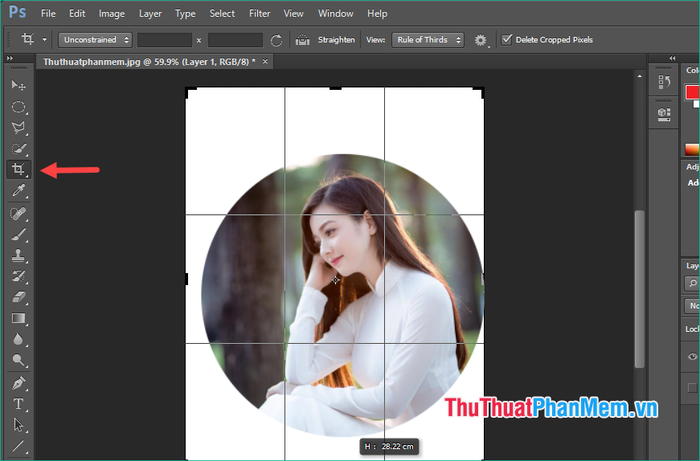Select the Pen tool

click(x=18, y=383)
